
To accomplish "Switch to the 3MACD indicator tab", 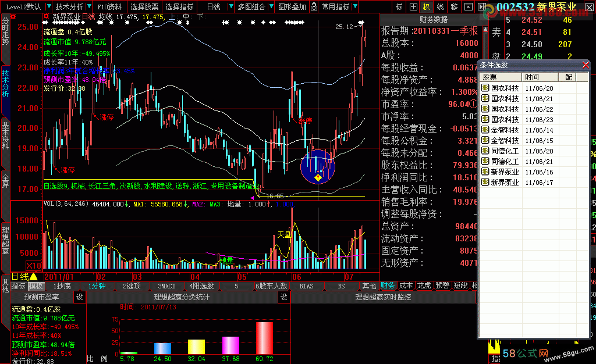I will (166, 286).
